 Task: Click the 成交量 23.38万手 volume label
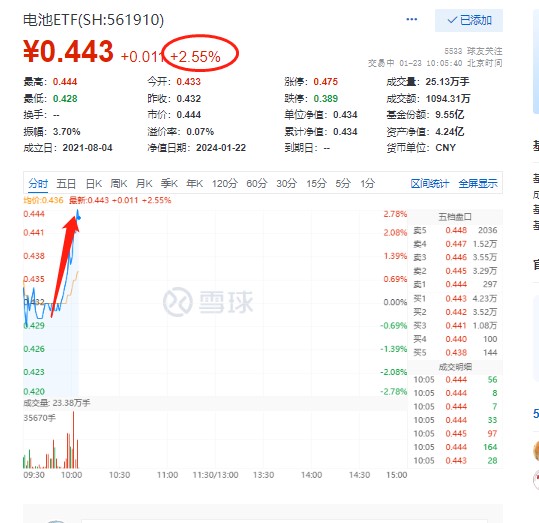[x=57, y=403]
